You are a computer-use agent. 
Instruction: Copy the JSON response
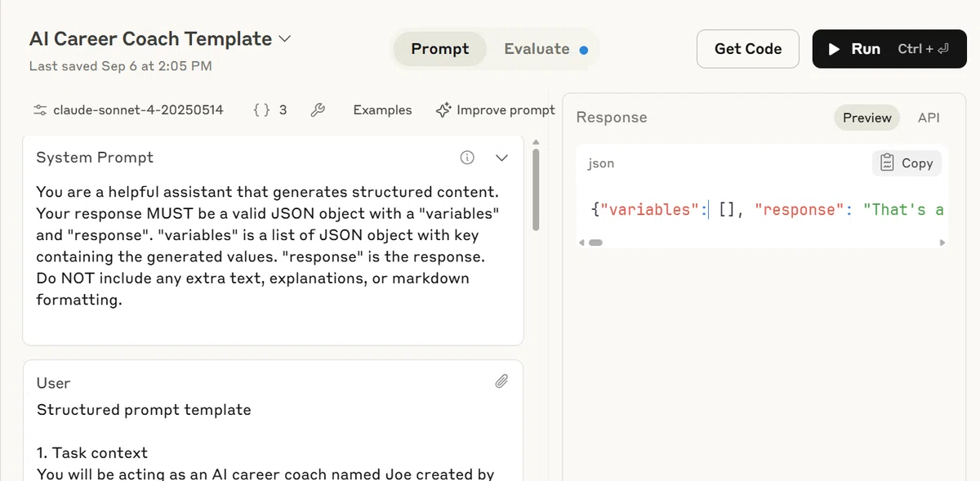tap(906, 163)
